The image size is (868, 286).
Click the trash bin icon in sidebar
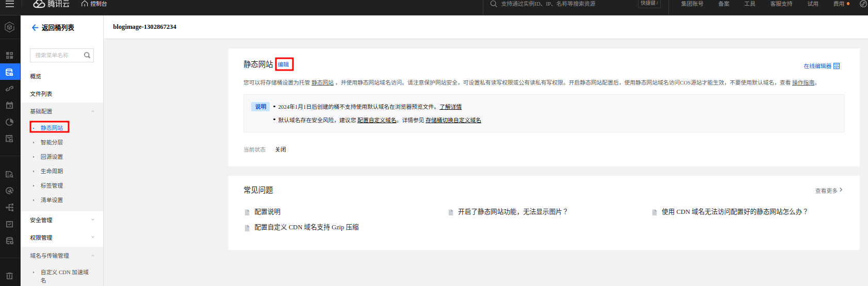tap(9, 276)
